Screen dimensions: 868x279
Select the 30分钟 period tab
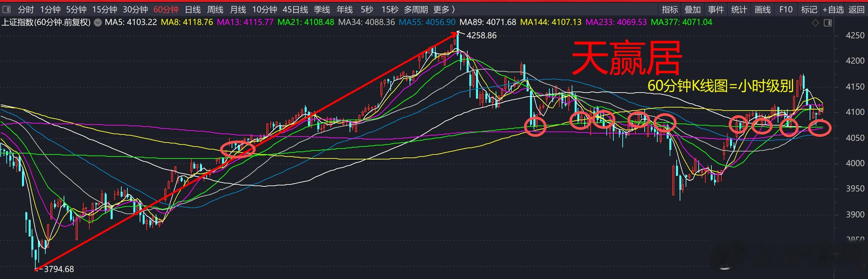[x=135, y=9]
